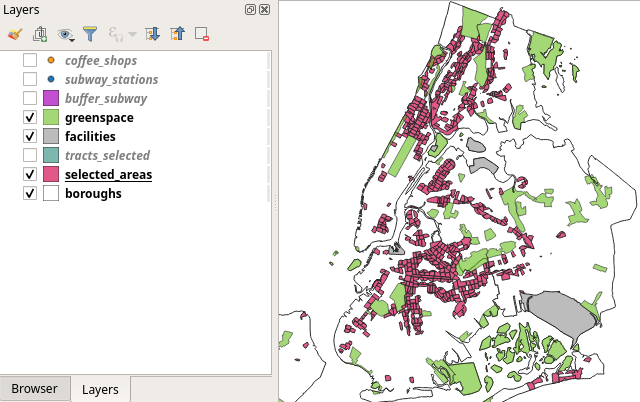The image size is (640, 402).
Task: Click the Layers panel title
Action: [21, 10]
